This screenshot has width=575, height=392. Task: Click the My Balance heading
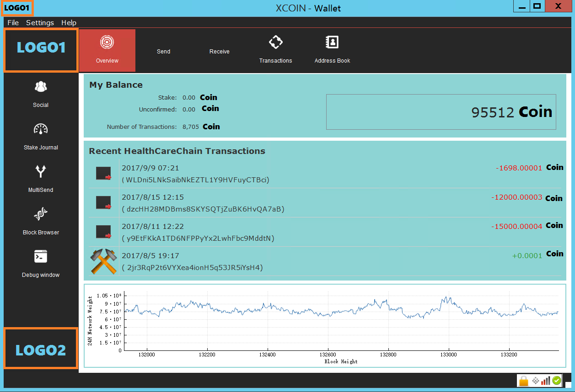116,85
